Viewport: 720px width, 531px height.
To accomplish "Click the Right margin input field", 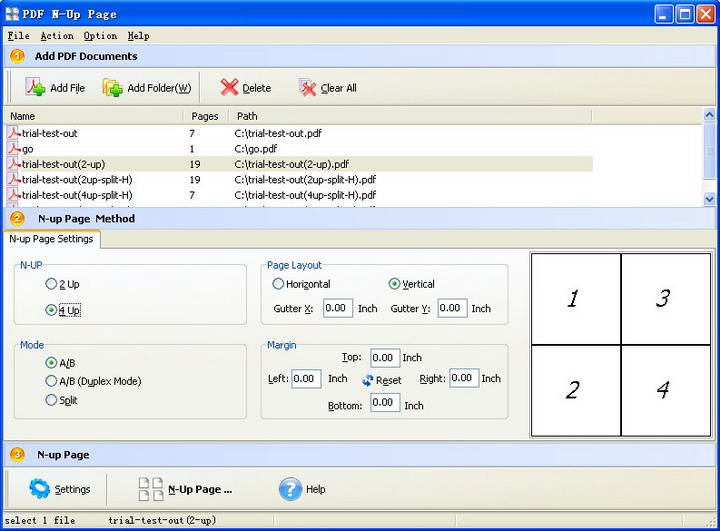I will pos(464,378).
